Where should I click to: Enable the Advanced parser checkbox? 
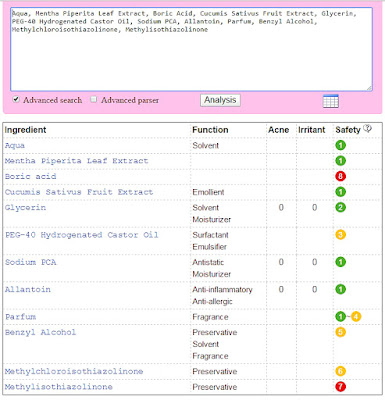pyautogui.click(x=94, y=99)
